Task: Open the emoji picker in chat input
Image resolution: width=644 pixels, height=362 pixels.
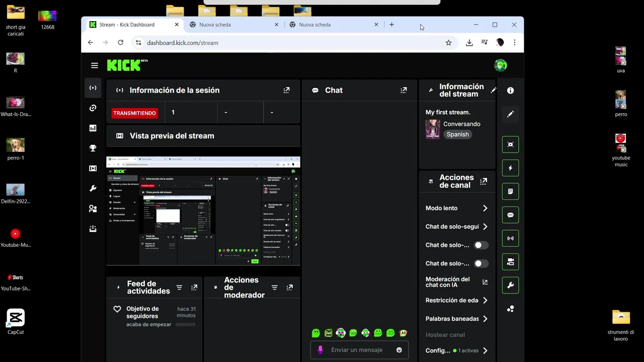Action: [x=399, y=350]
